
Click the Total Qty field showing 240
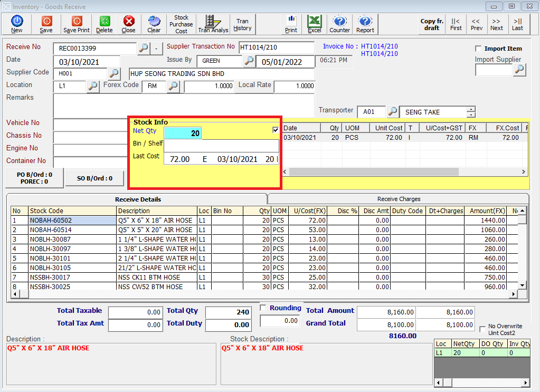point(228,312)
